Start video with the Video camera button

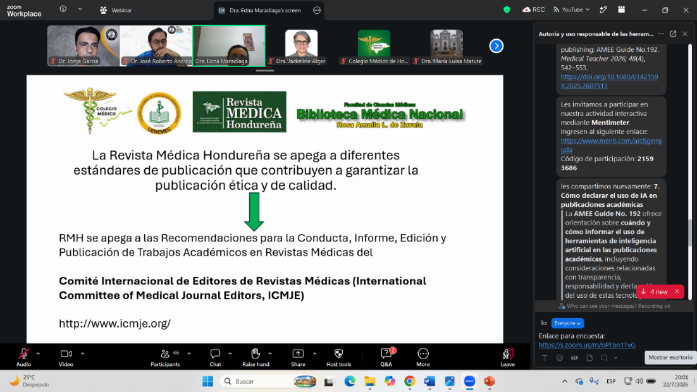coord(66,357)
